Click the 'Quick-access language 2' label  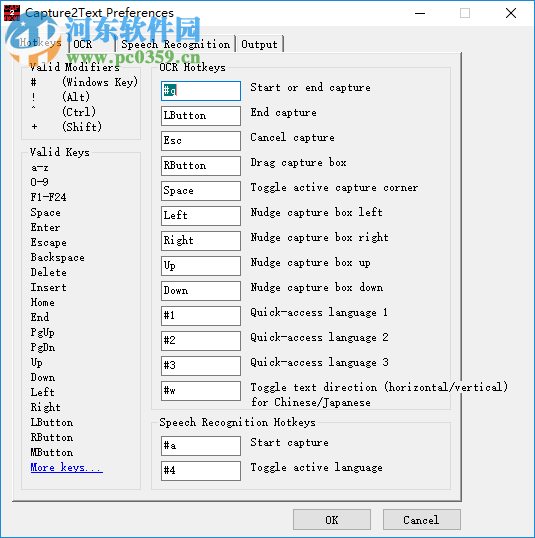point(319,338)
